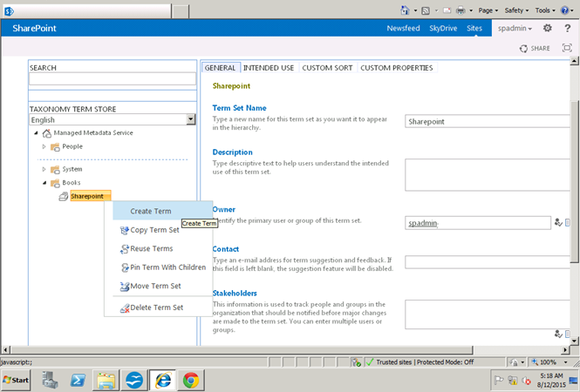This screenshot has width=580, height=392.
Task: Click the Browse address book icon beside Owner
Action: (568, 222)
